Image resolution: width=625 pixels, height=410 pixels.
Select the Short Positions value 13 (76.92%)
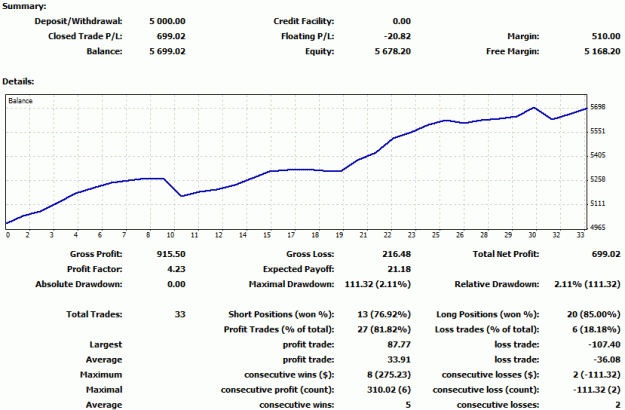[x=384, y=314]
